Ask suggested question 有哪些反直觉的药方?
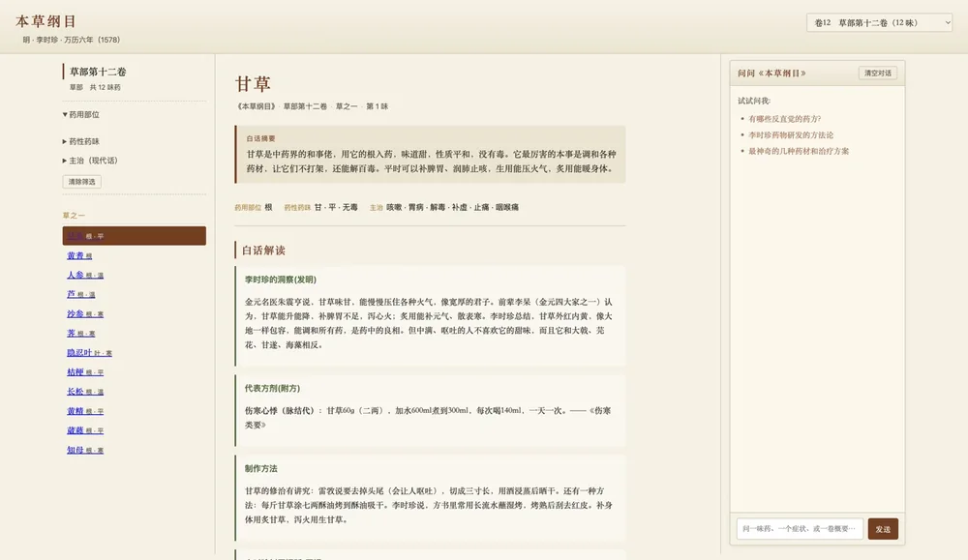This screenshot has width=968, height=560. point(784,118)
